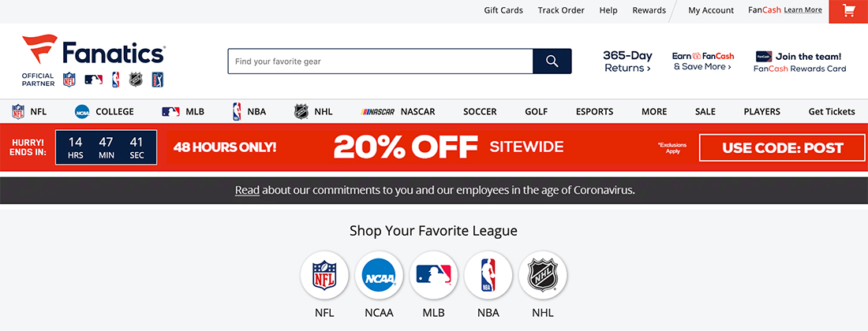This screenshot has width=868, height=331.
Task: Choose the MLB circle league icon
Action: coord(433,275)
